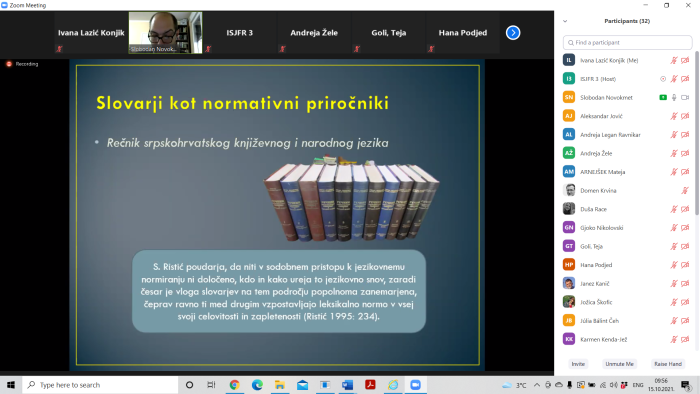Viewport: 700px width, 394px height.
Task: Open the ENG language selector in taskbar
Action: pos(638,385)
